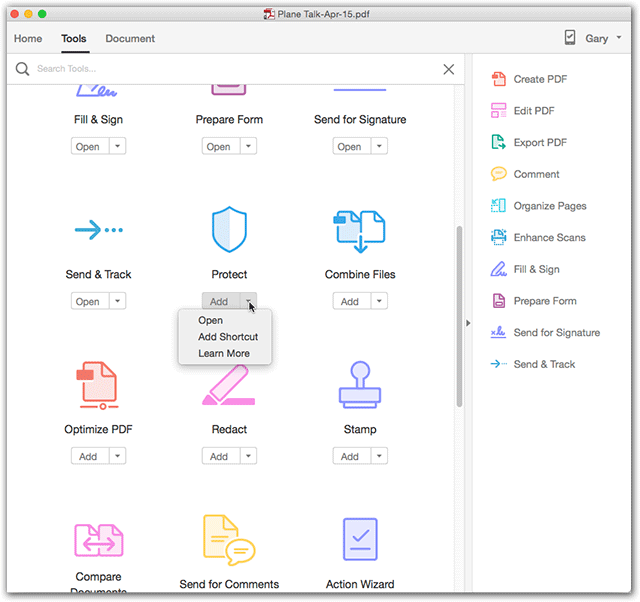
Task: Switch to the Home tab
Action: (28, 39)
